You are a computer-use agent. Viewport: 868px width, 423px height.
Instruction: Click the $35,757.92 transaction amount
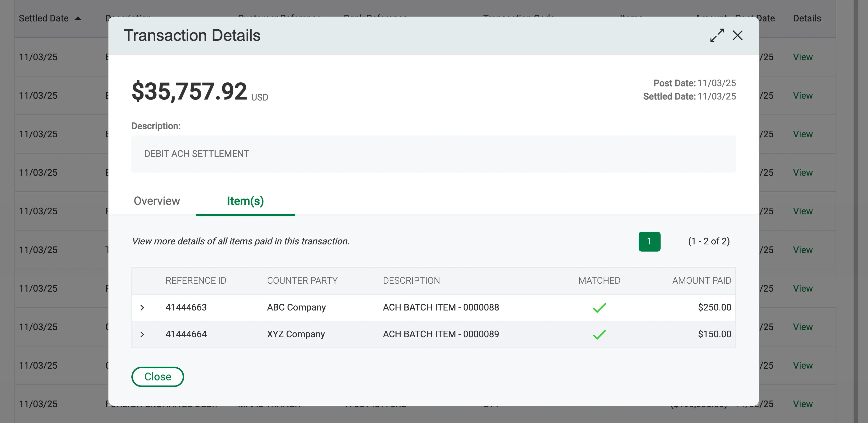(189, 91)
